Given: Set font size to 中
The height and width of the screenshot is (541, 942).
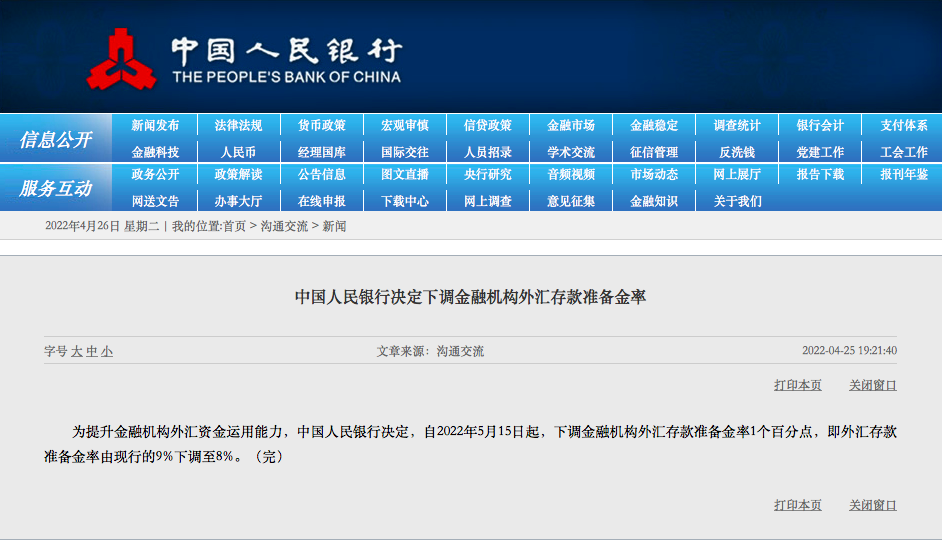Looking at the screenshot, I should pyautogui.click(x=91, y=351).
